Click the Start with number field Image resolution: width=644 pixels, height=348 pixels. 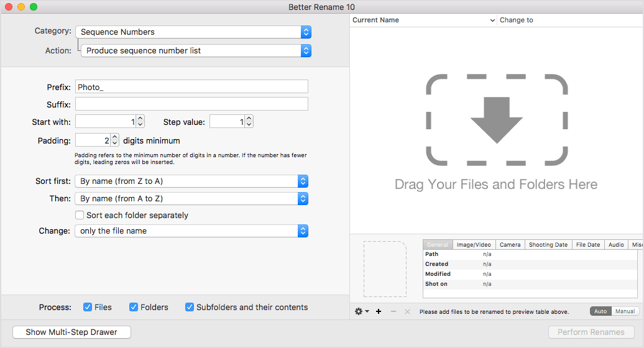click(106, 121)
